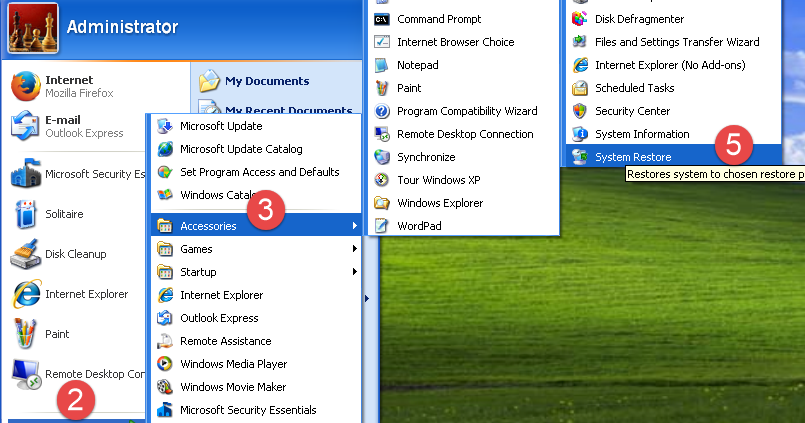Click Set Program Access and Defaults icon

coord(165,172)
